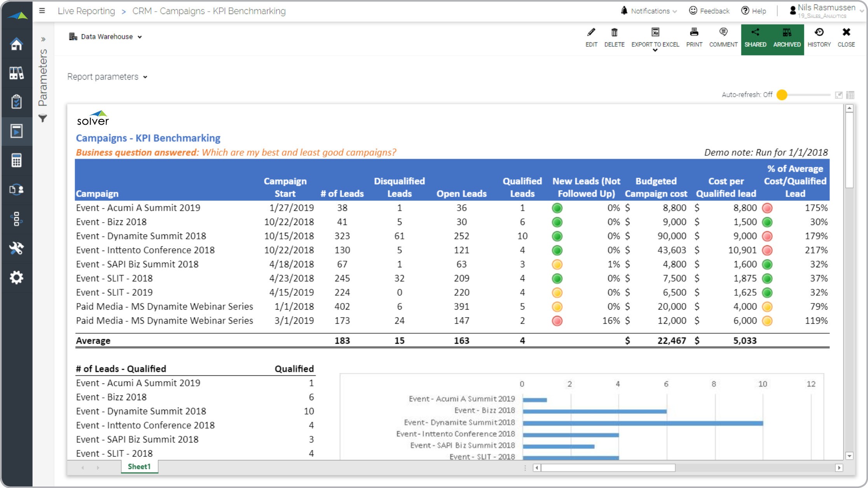Toggle the Auto-refresh switch
Image resolution: width=868 pixels, height=488 pixels.
[x=782, y=95]
